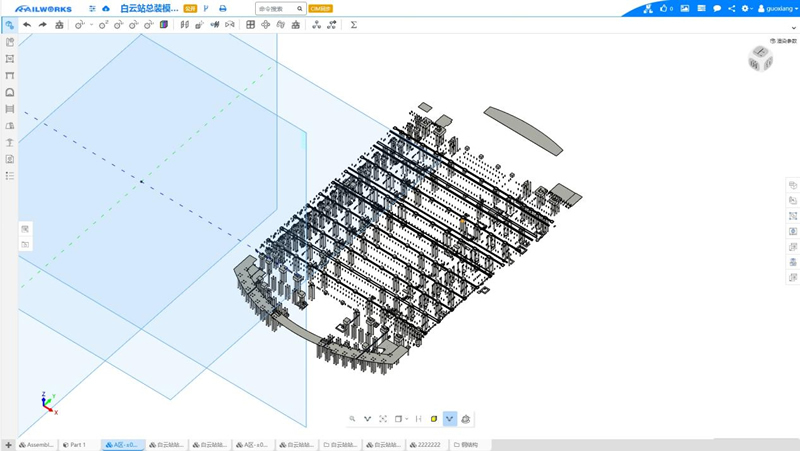The image size is (800, 451).
Task: Click the orange CIM button
Action: click(320, 9)
